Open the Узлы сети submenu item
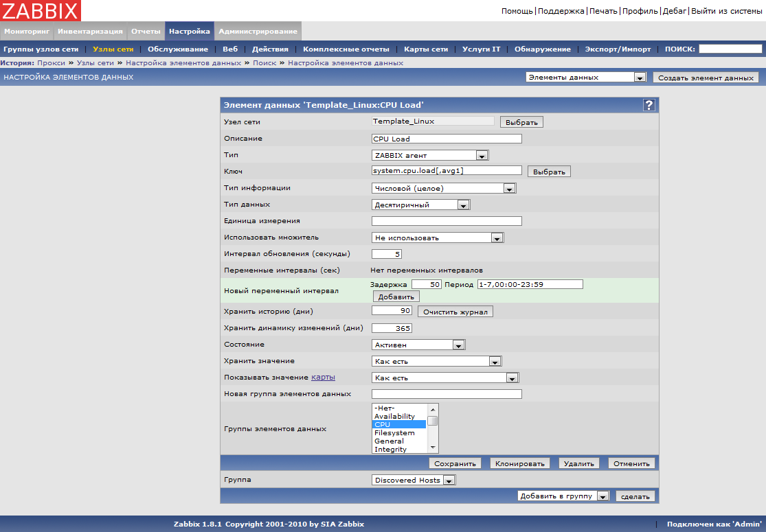The width and height of the screenshot is (766, 532). [x=113, y=49]
